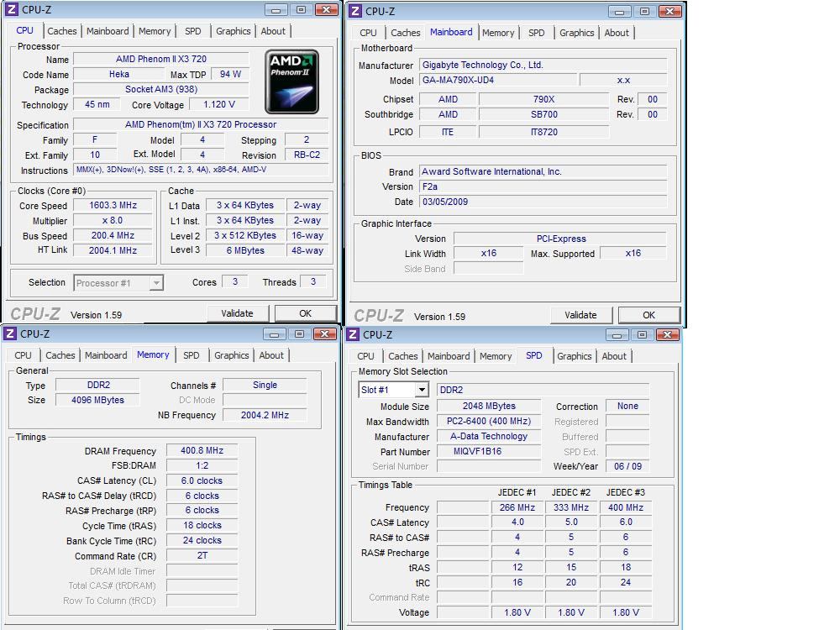The image size is (840, 630).
Task: Click the 1603.3 MHz core speed value
Action: tap(113, 205)
